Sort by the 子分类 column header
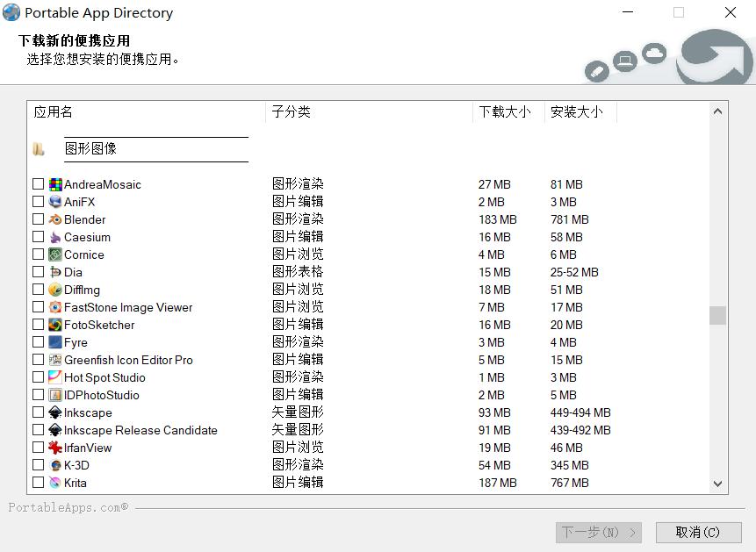The height and width of the screenshot is (552, 756). click(x=369, y=111)
